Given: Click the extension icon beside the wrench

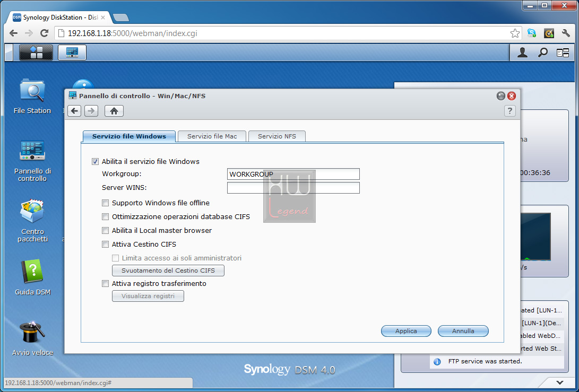Looking at the screenshot, I should click(x=549, y=33).
